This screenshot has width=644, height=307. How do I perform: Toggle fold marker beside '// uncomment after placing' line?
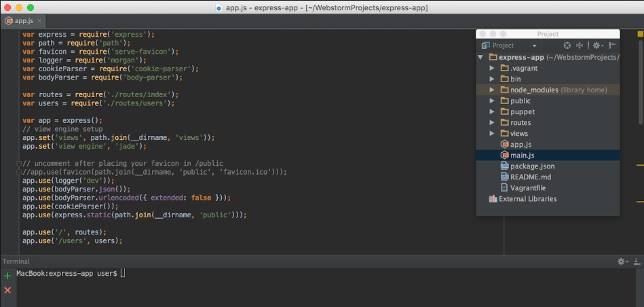pyautogui.click(x=18, y=164)
